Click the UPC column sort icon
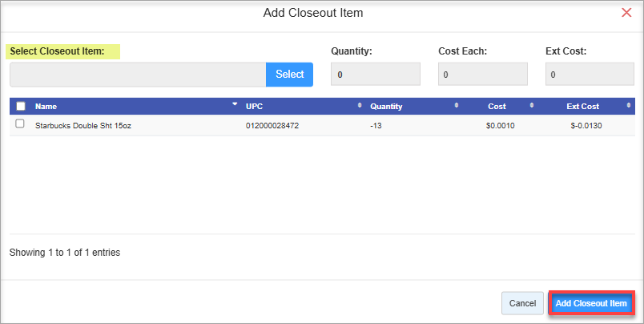 (360, 106)
